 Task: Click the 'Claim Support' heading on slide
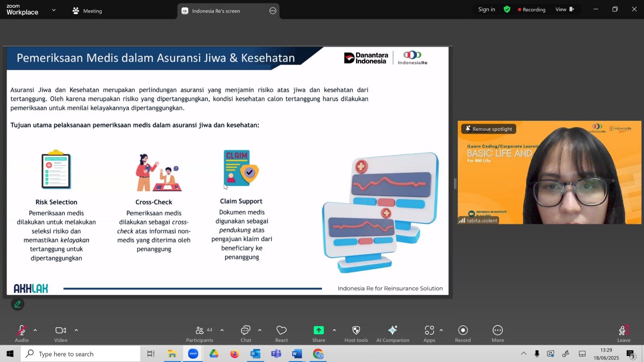tap(241, 201)
